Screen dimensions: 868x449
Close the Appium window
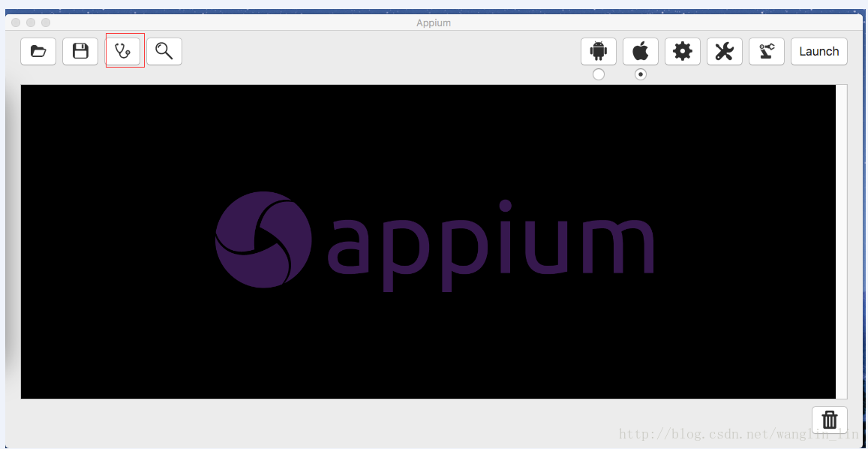point(16,23)
